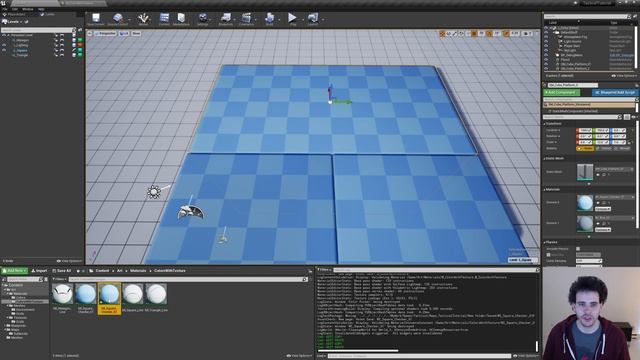The image size is (640, 360).
Task: Select the dome-shaped actor icon in viewport
Action: (x=191, y=212)
